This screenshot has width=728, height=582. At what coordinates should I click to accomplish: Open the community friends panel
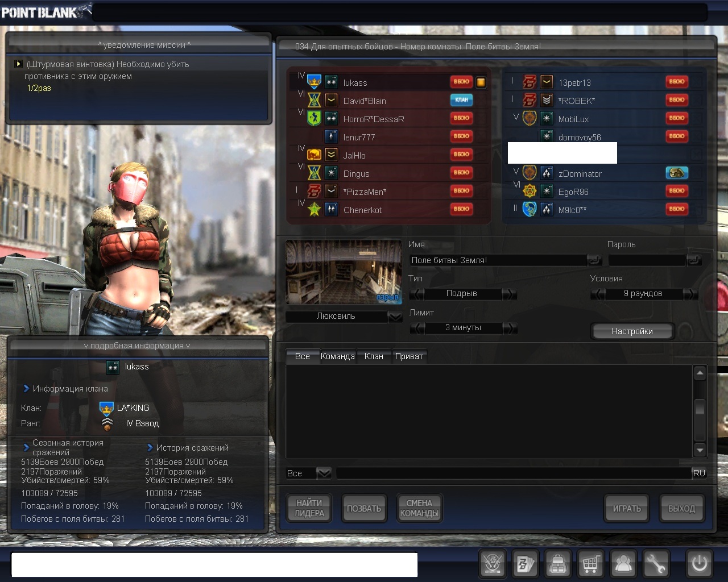[x=623, y=564]
